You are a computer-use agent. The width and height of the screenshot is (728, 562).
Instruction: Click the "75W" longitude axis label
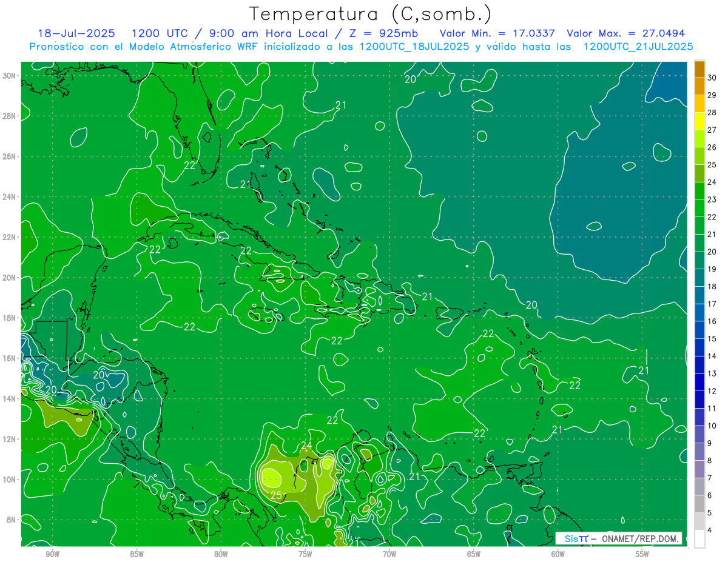click(305, 554)
